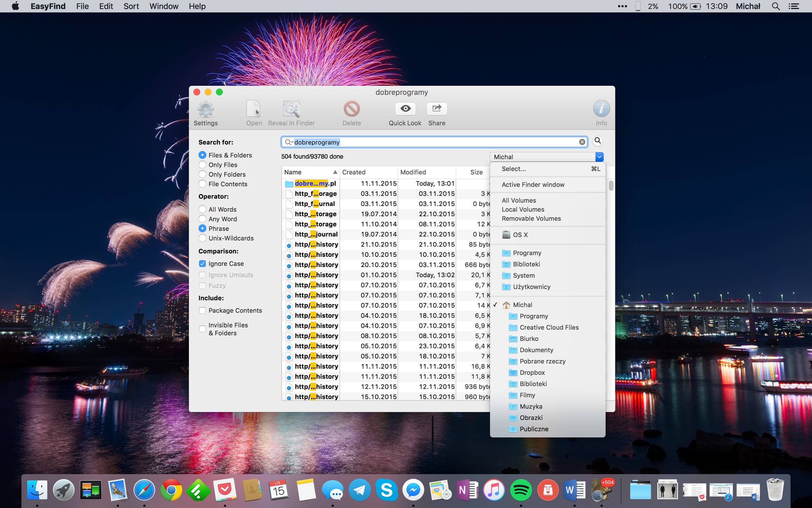
Task: Clear the search field text
Action: [582, 142]
